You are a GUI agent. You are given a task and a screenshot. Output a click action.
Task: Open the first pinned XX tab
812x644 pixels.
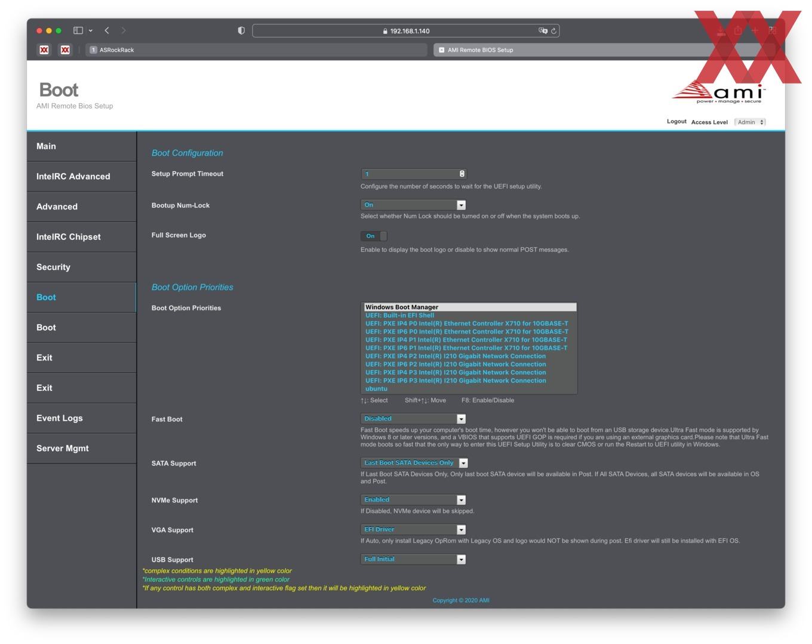coord(44,50)
